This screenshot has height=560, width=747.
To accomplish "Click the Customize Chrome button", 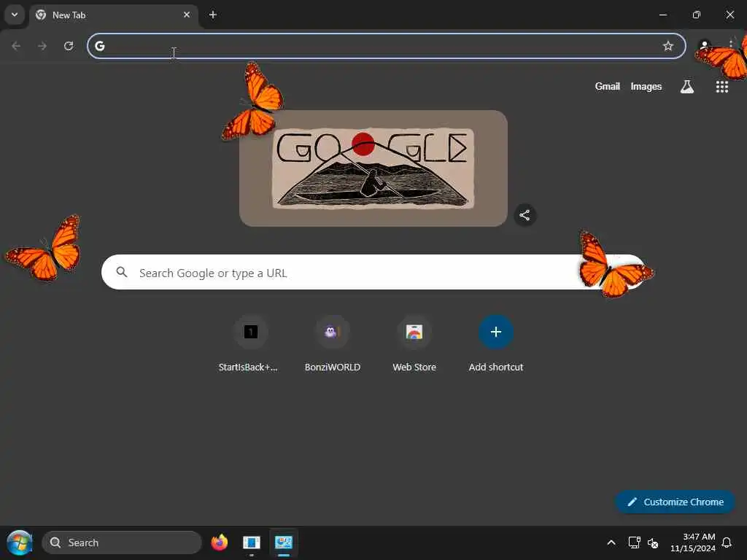I will point(675,502).
